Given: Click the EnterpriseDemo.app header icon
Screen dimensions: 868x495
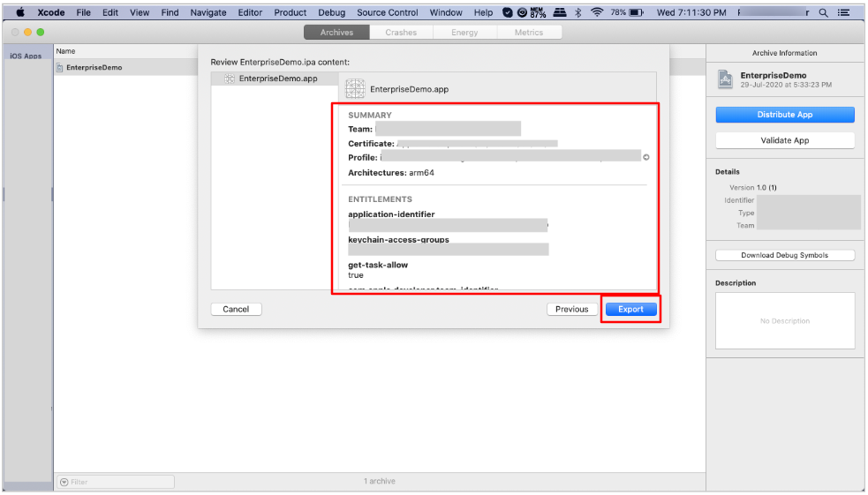Looking at the screenshot, I should pyautogui.click(x=355, y=88).
